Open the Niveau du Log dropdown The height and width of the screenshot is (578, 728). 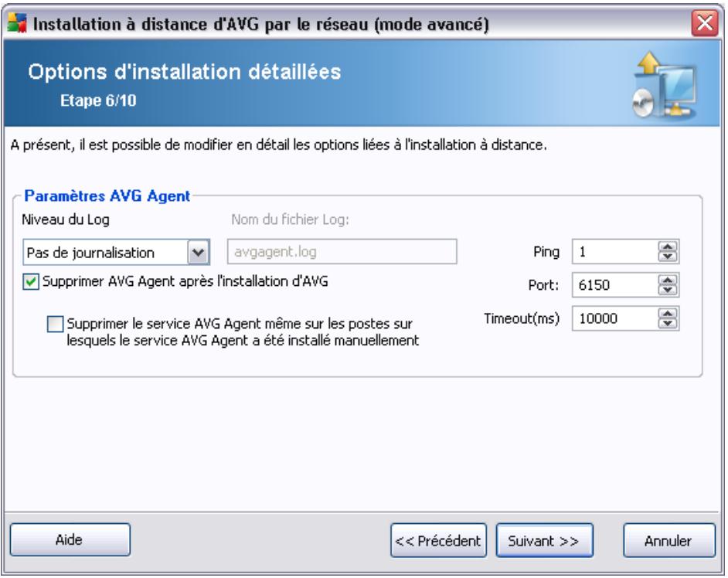[199, 253]
